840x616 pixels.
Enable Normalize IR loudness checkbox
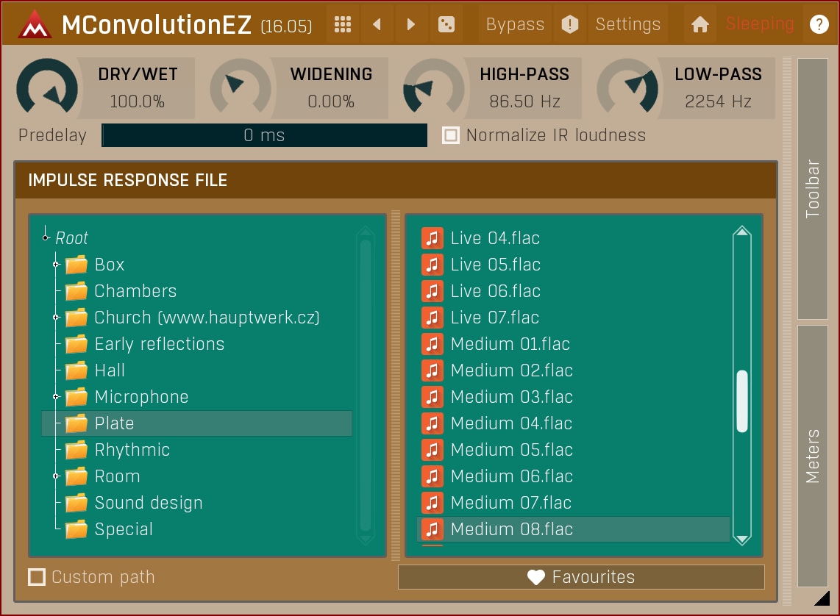(x=451, y=135)
